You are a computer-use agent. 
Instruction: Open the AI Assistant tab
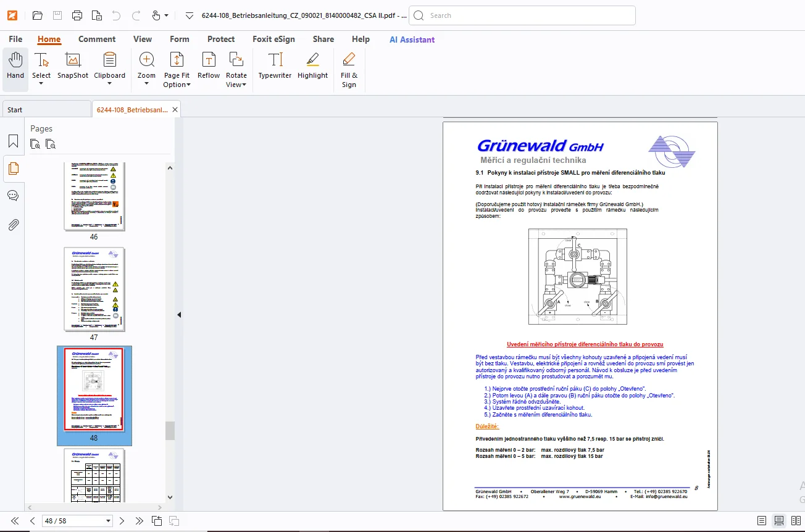pos(412,39)
